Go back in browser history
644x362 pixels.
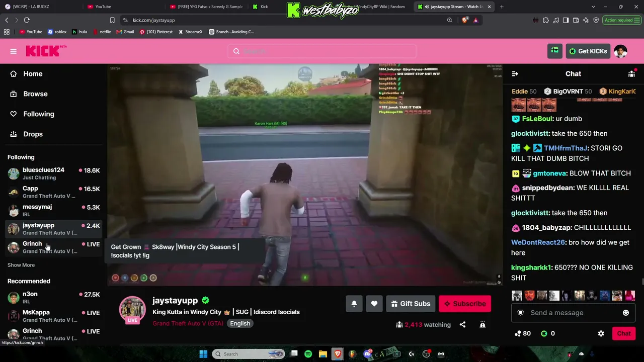point(7,20)
